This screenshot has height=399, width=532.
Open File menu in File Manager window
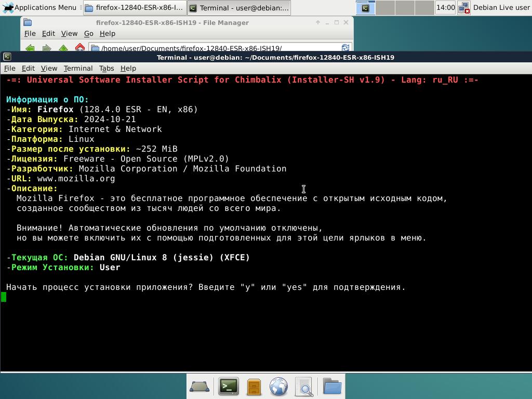[30, 34]
